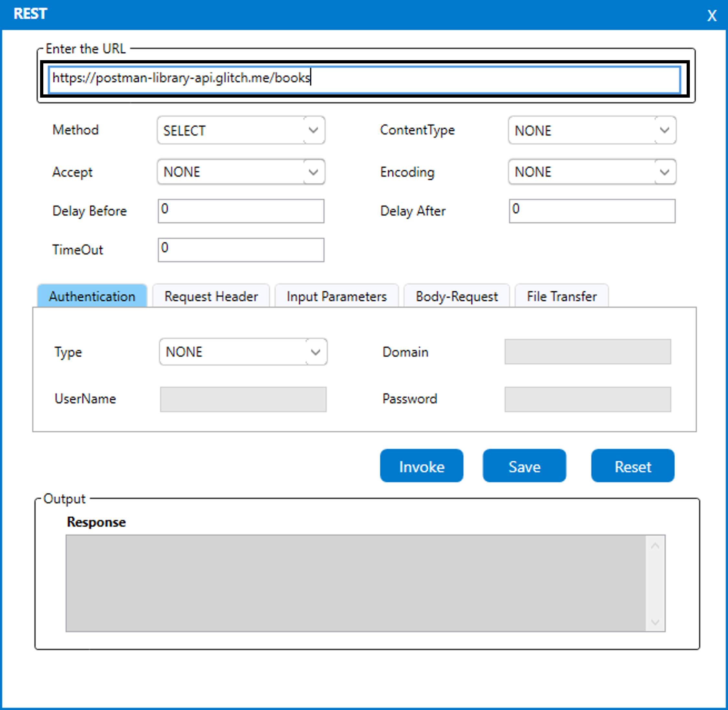Click the Save button
The width and height of the screenshot is (728, 710).
(x=524, y=466)
